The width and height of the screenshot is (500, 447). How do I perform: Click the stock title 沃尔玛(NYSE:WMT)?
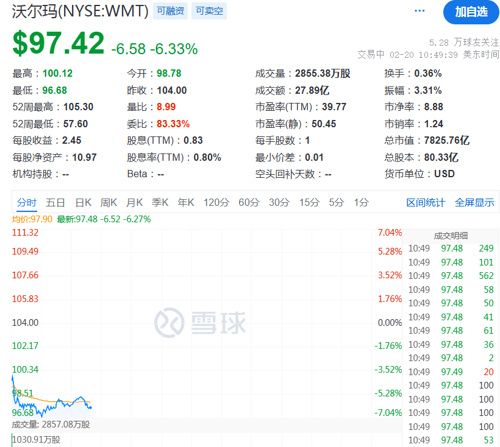(80, 11)
